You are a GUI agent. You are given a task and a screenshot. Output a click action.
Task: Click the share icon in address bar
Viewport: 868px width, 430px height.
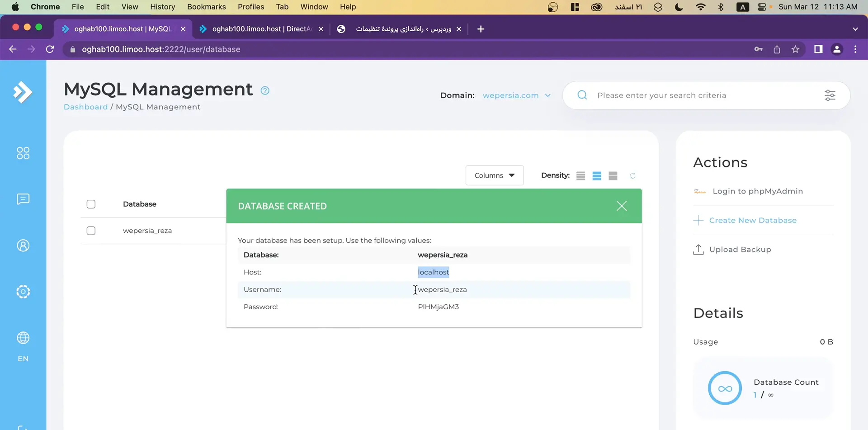pyautogui.click(x=777, y=49)
